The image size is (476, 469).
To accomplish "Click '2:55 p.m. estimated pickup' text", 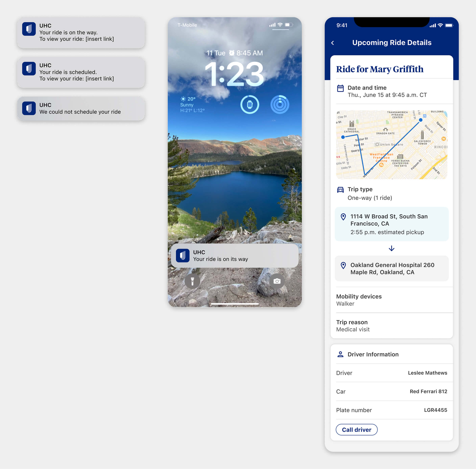I will pyautogui.click(x=387, y=232).
